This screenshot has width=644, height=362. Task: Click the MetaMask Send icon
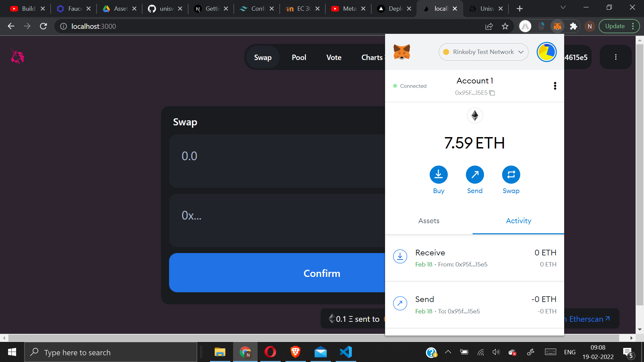[x=475, y=175]
